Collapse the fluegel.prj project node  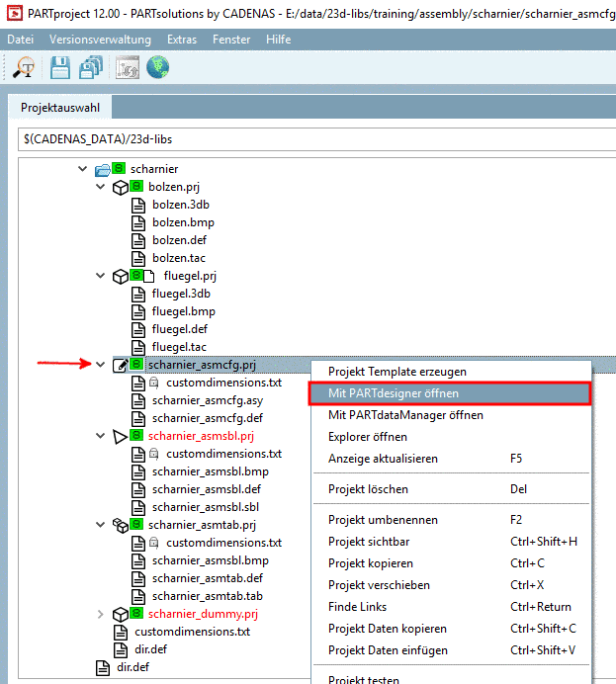click(100, 276)
